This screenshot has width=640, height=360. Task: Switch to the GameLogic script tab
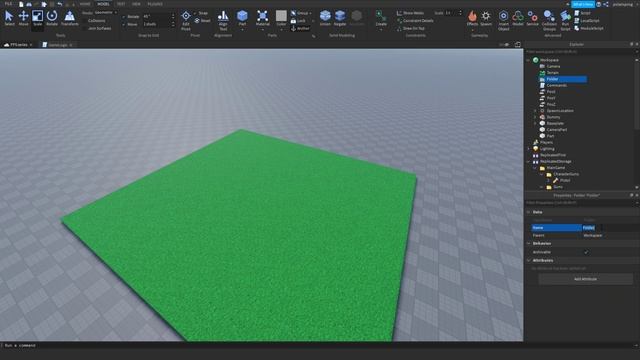click(57, 45)
